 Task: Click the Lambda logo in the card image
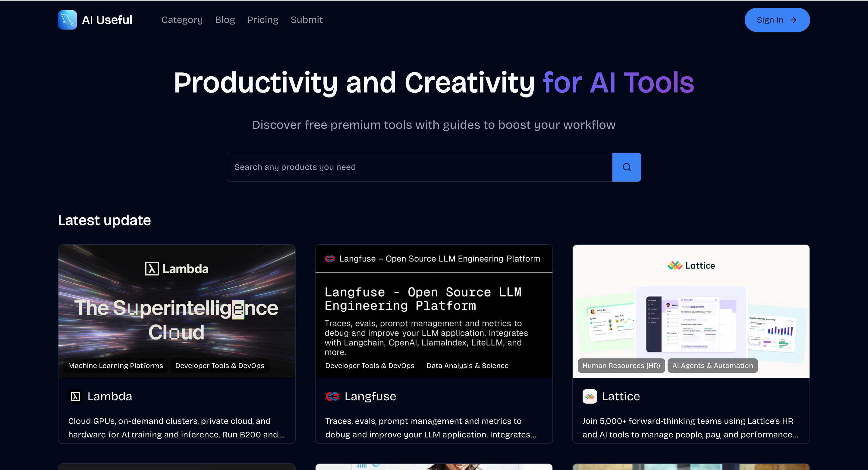[177, 269]
